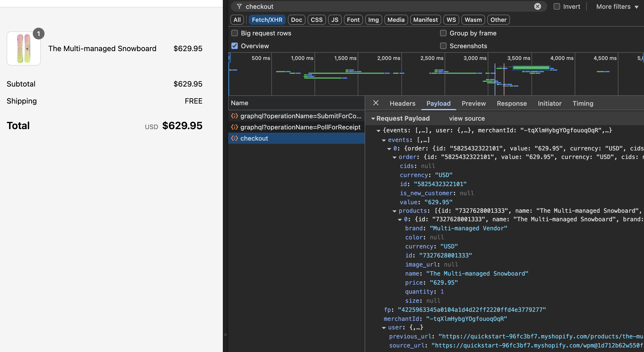The image size is (644, 352).
Task: Close the request details panel
Action: 376,103
